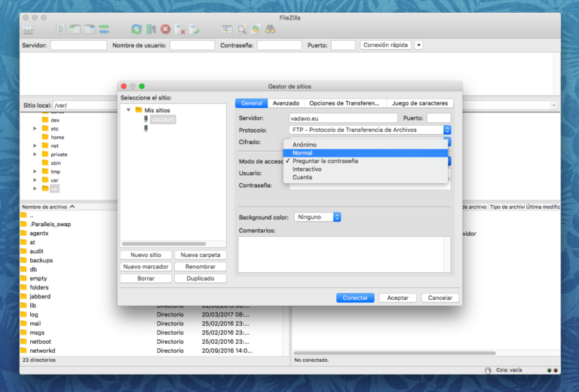Click the disconnect from server icon

pos(180,29)
